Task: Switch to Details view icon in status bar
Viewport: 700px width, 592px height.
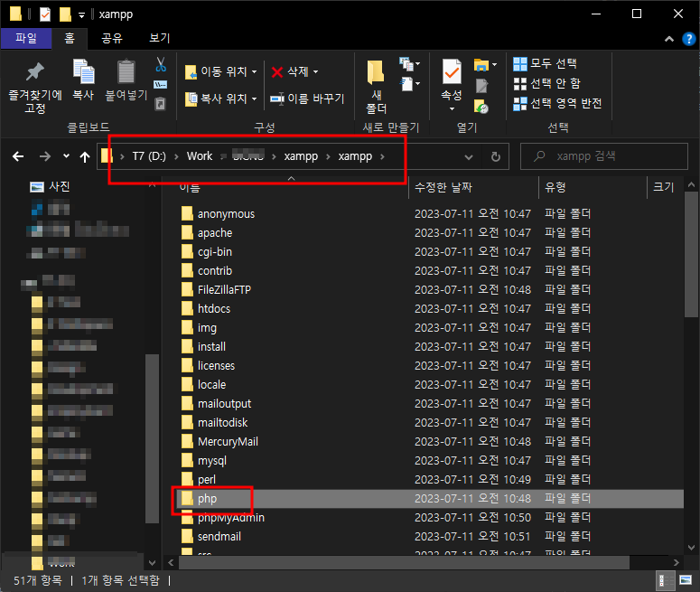Action: (x=665, y=580)
